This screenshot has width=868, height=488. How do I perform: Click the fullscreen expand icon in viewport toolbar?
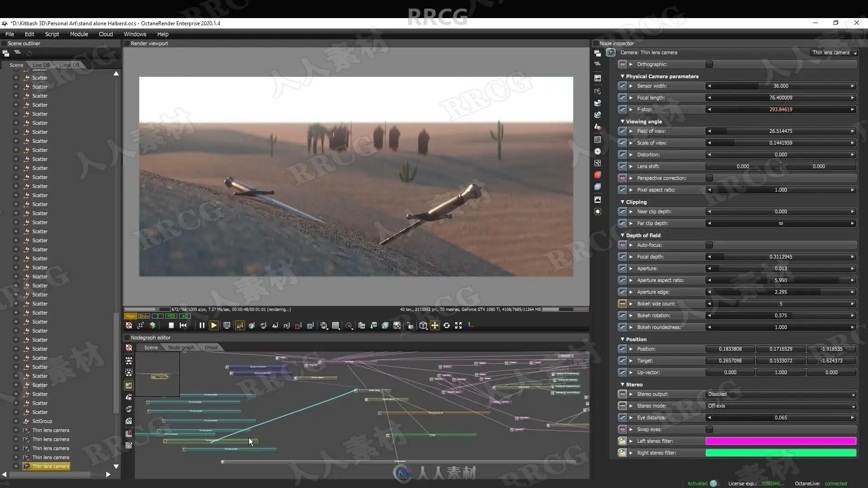[x=458, y=325]
